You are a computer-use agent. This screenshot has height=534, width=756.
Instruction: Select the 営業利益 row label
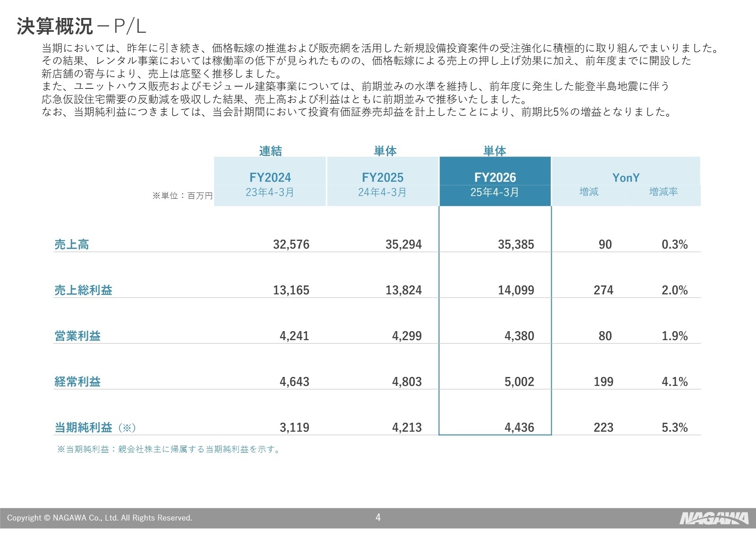pos(78,336)
